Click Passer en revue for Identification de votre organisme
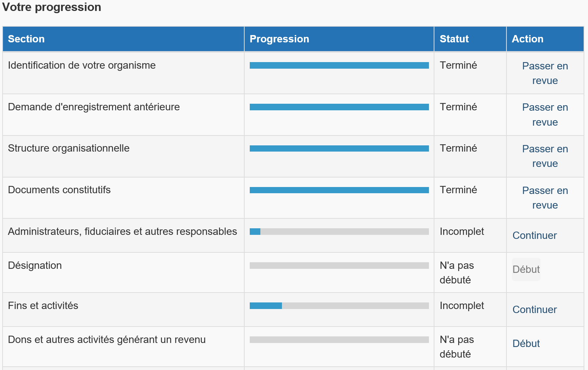This screenshot has width=588, height=370. point(545,73)
